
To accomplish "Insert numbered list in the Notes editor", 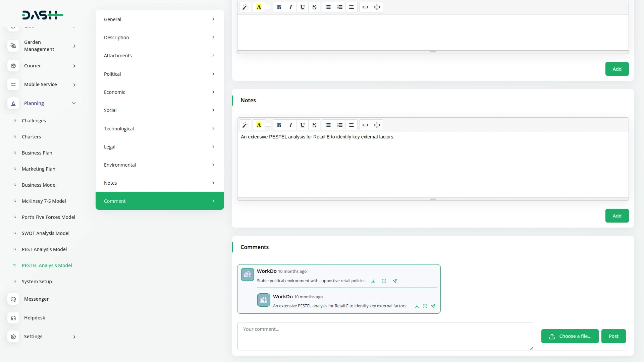I will click(x=340, y=125).
